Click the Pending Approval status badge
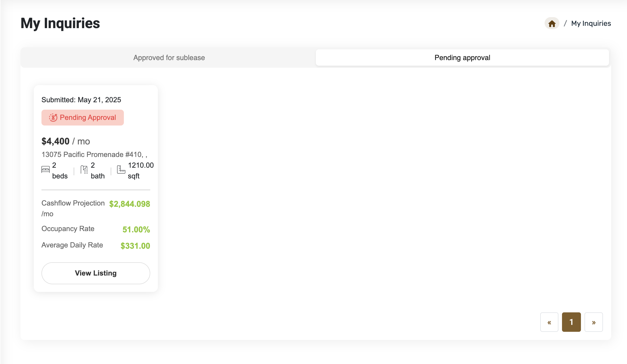 pyautogui.click(x=83, y=118)
